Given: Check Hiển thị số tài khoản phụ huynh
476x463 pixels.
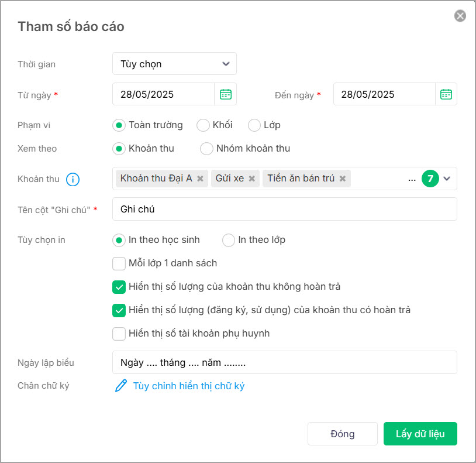Looking at the screenshot, I should 119,334.
